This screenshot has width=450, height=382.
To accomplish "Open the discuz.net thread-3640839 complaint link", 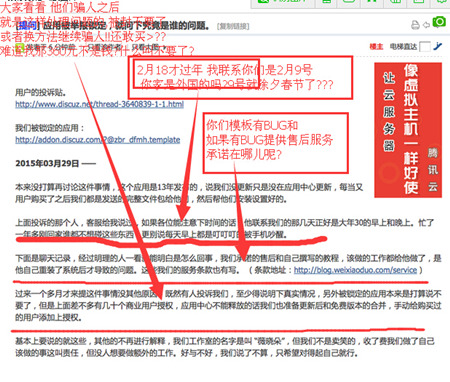I will coord(99,104).
